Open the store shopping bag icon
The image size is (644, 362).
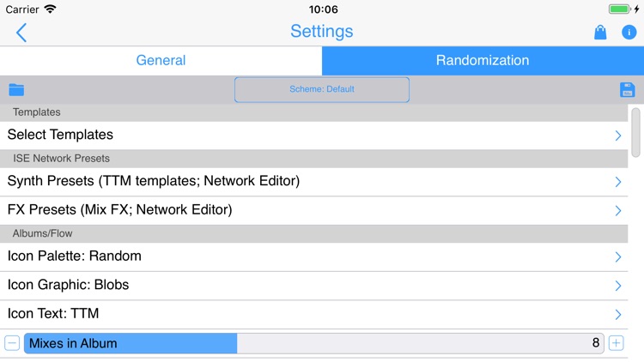pyautogui.click(x=600, y=33)
